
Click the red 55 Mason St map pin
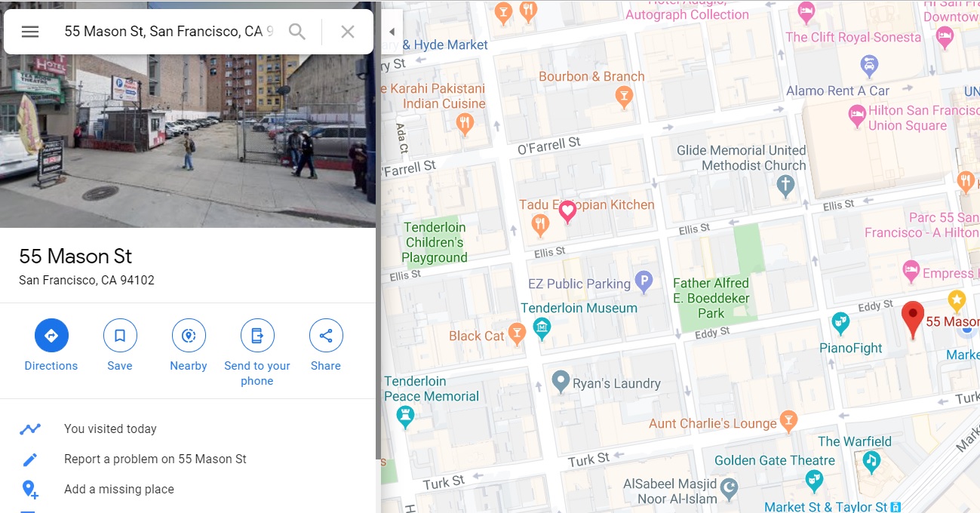pyautogui.click(x=913, y=319)
